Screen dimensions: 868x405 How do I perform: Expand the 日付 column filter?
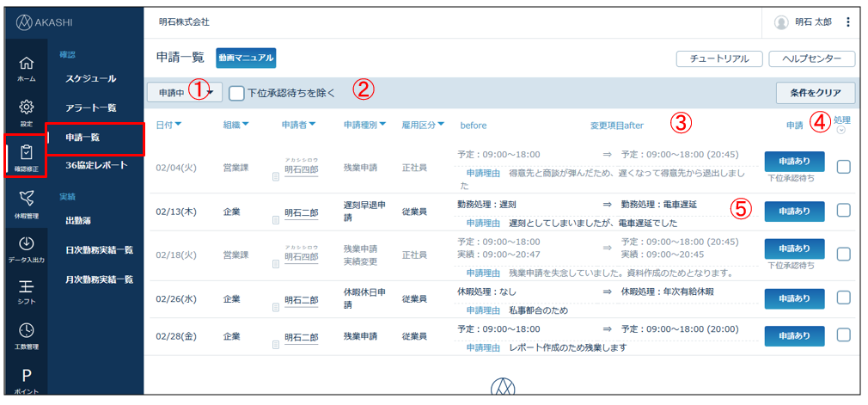coord(168,126)
